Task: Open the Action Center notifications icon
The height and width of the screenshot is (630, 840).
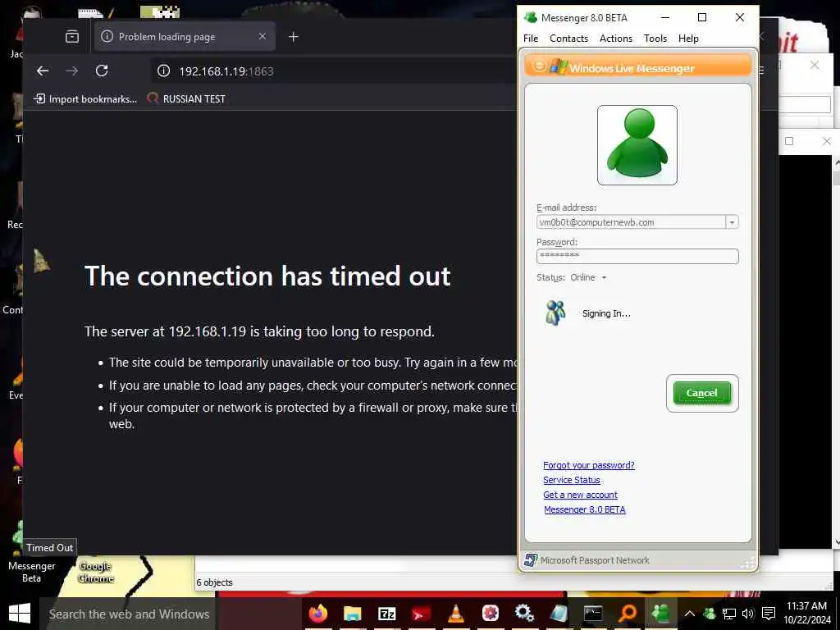Action: point(768,614)
